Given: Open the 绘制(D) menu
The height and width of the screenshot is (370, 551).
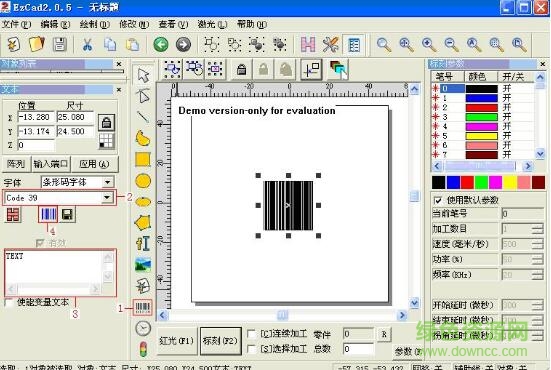Looking at the screenshot, I should (x=95, y=25).
